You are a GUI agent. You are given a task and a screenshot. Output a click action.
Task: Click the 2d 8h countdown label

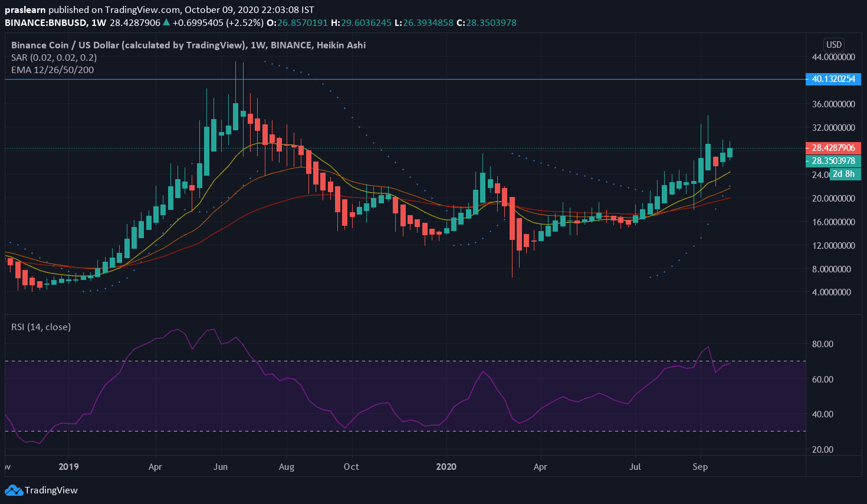coord(843,174)
